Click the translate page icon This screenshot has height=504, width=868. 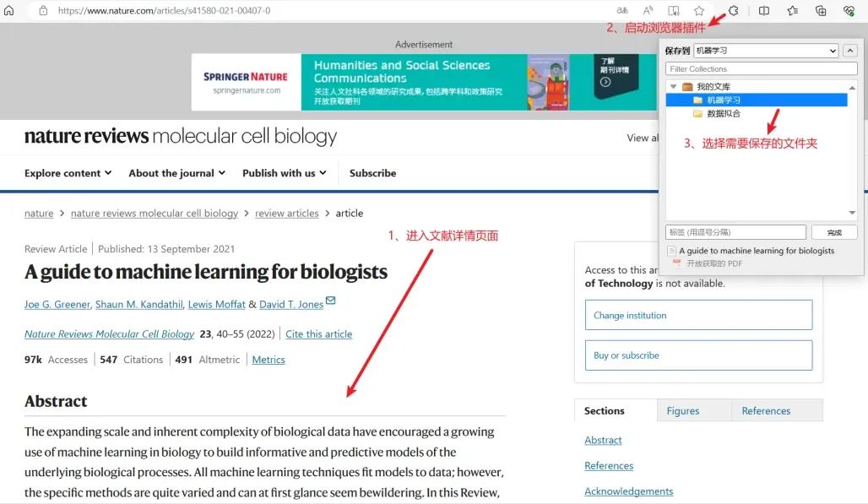tap(622, 11)
